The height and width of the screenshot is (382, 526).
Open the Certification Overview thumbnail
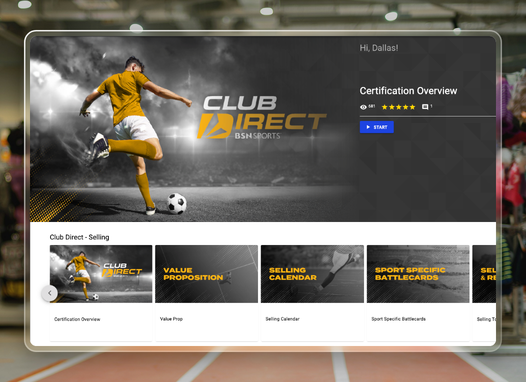coord(101,274)
